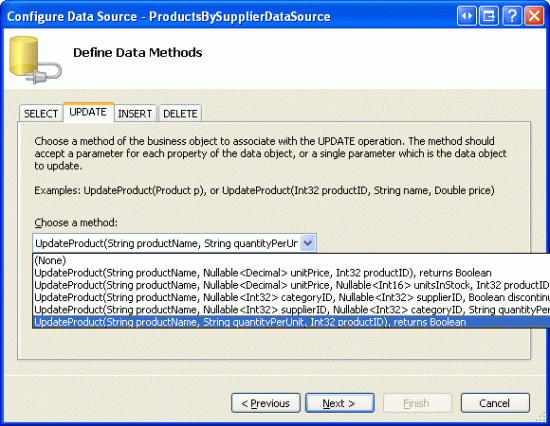Choose UpdateProduct option starting with categoryID
The image size is (550, 426).
tap(291, 298)
